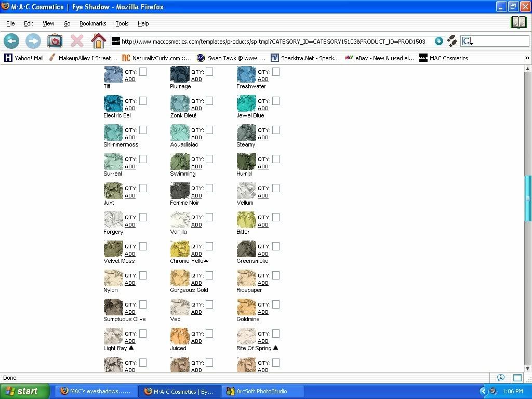
Task: Click the search input field
Action: pyautogui.click(x=501, y=42)
